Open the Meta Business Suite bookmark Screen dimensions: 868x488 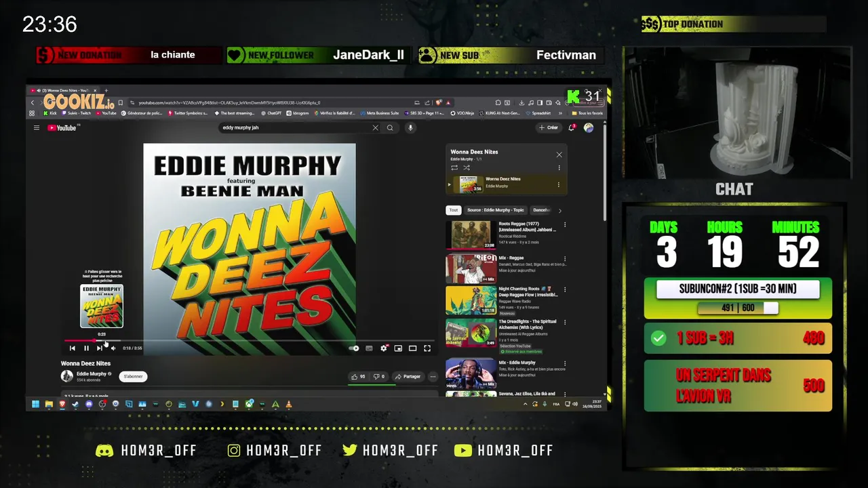coord(380,113)
